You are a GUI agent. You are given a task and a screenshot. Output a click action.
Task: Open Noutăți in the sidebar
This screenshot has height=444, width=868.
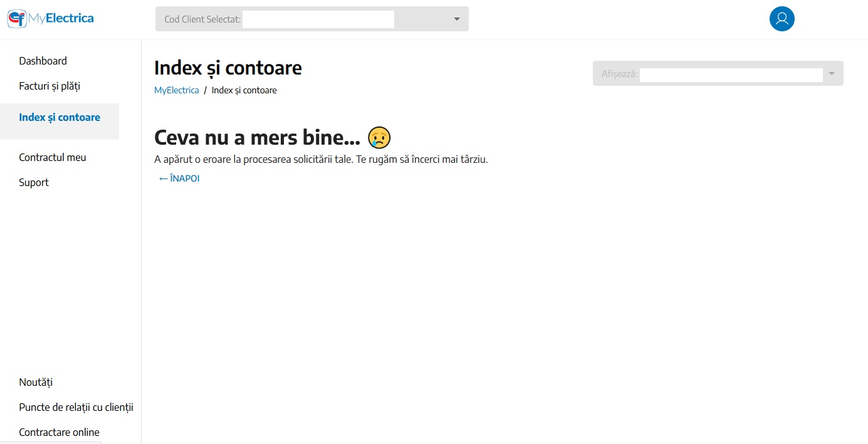(x=36, y=382)
